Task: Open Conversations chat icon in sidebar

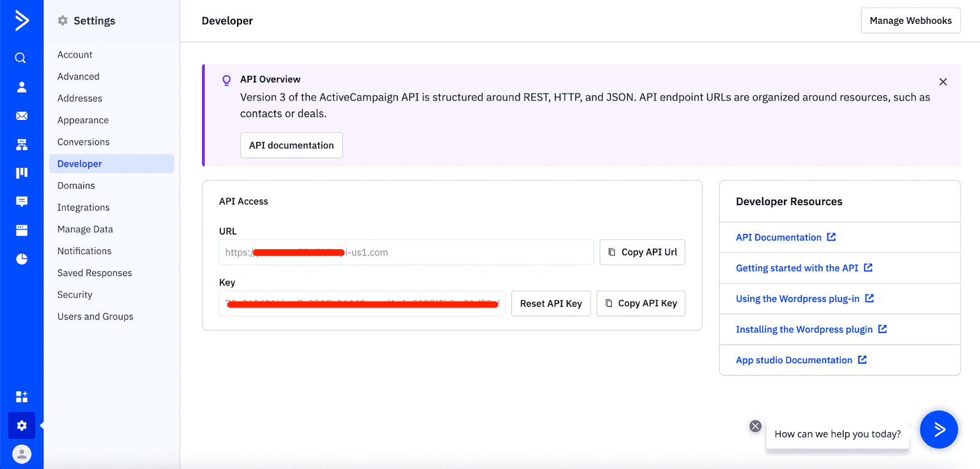Action: pos(21,201)
